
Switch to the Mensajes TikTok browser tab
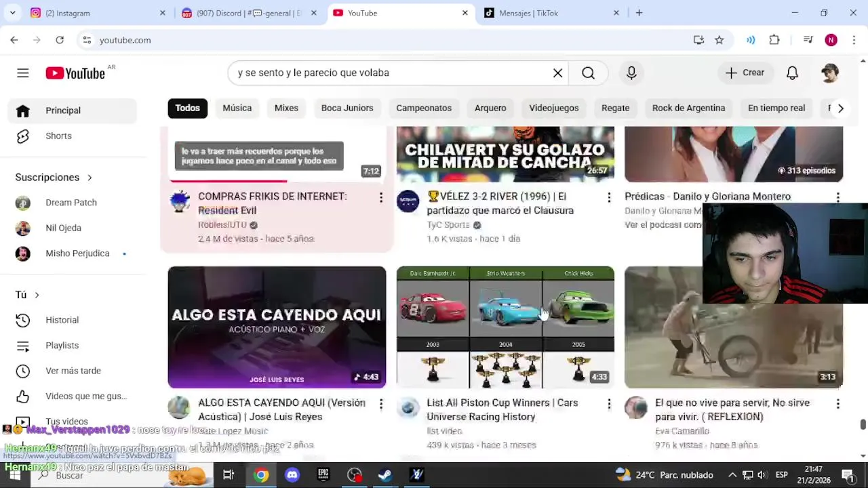tap(551, 13)
